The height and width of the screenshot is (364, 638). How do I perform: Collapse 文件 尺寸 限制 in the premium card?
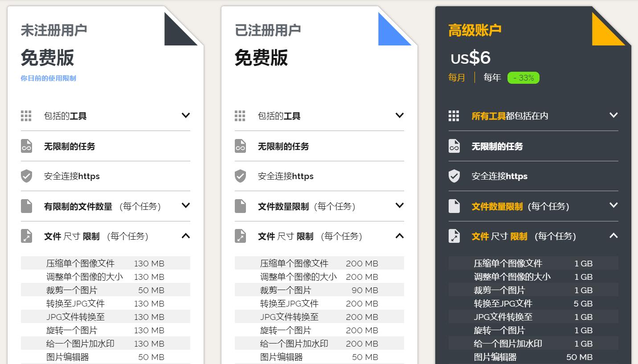coord(614,236)
